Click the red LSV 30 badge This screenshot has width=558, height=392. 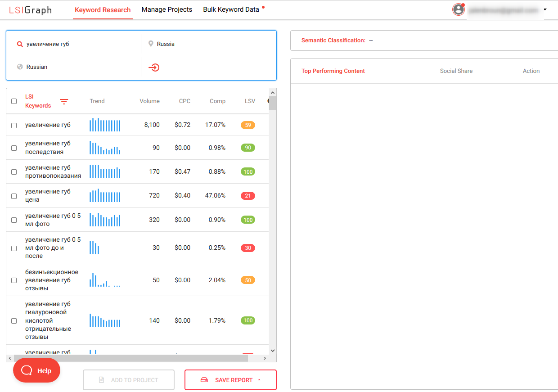(x=248, y=248)
